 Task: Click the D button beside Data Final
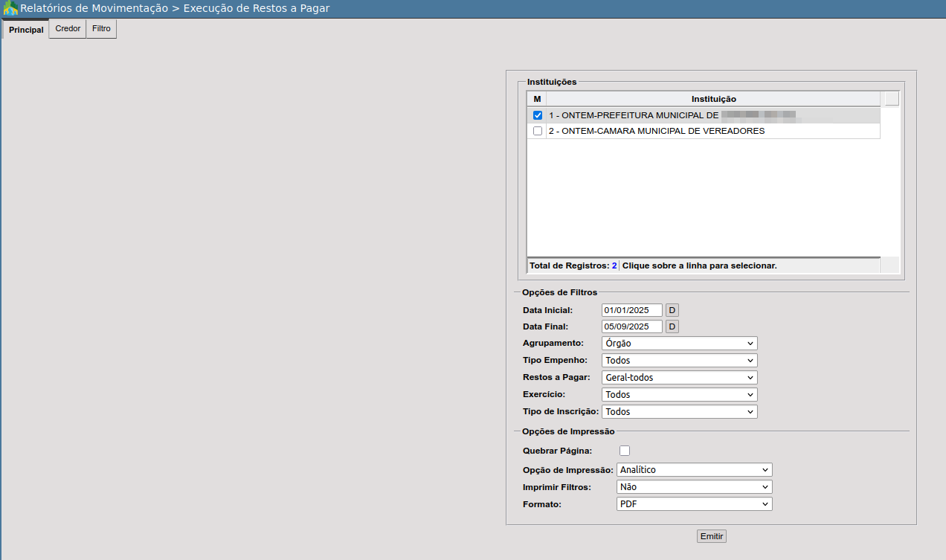672,326
